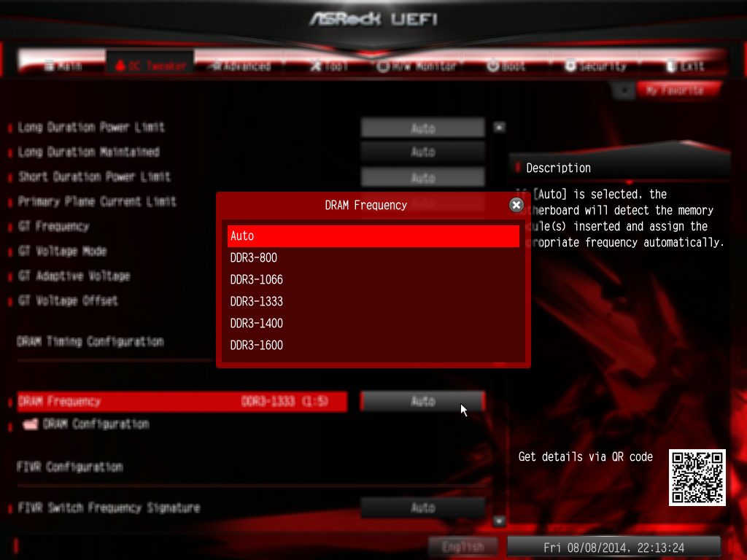
Task: Open the Security tab
Action: (595, 66)
